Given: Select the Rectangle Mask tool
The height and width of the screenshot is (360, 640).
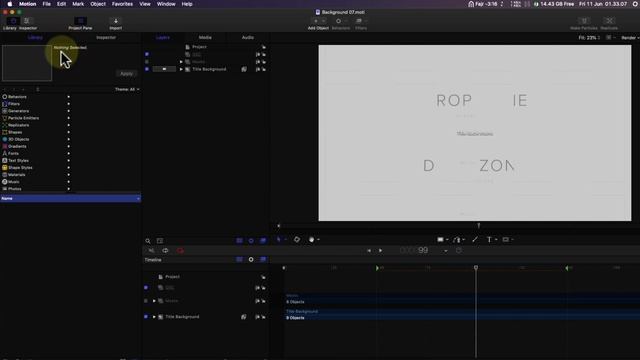Looking at the screenshot, I should click(506, 240).
